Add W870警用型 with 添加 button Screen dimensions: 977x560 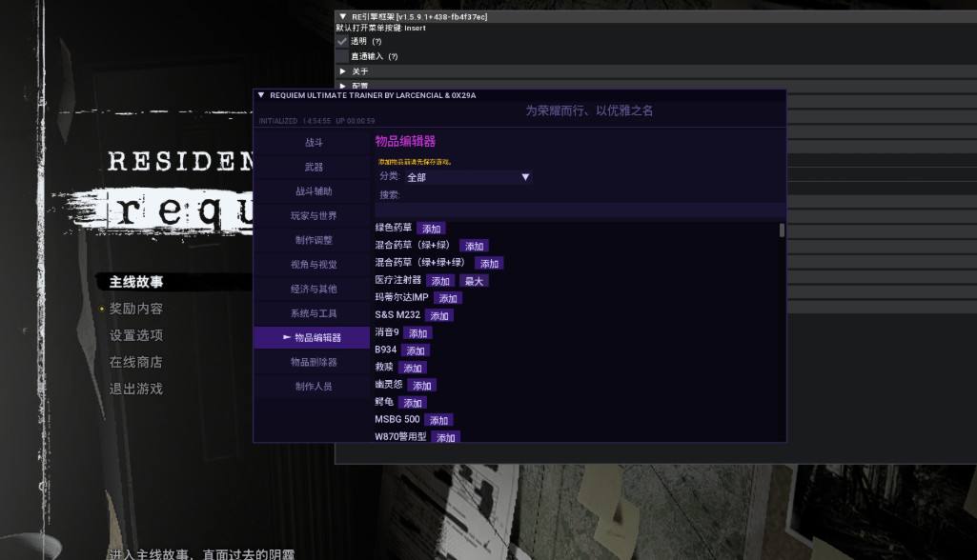click(445, 437)
